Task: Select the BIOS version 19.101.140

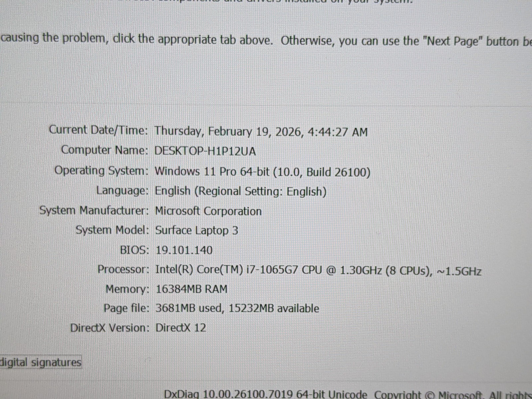Action: tap(184, 250)
